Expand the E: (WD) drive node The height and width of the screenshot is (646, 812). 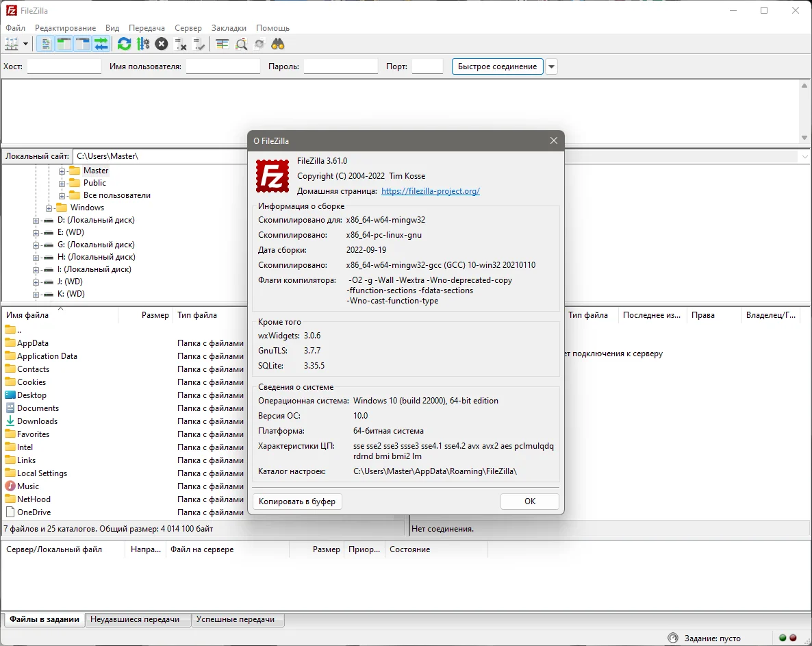[36, 233]
